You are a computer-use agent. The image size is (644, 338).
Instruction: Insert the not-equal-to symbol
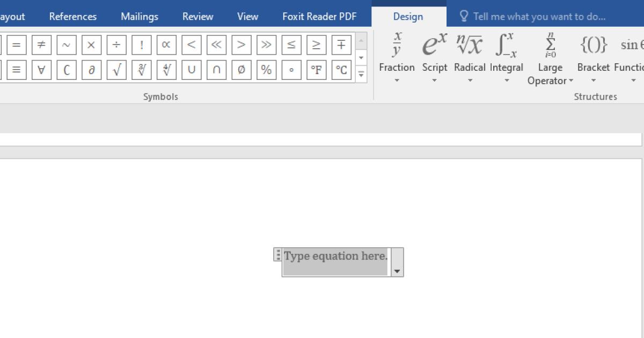41,45
